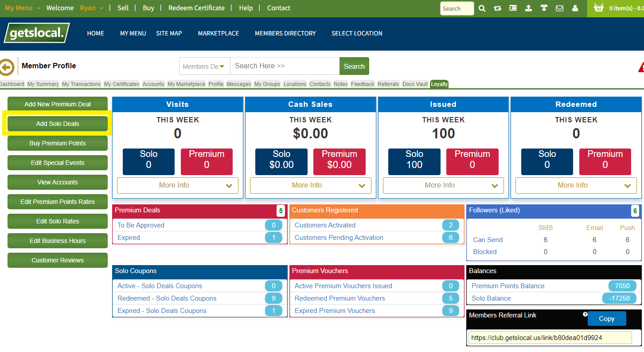The image size is (644, 352).
Task: Click the upload tray icon in top bar
Action: pyautogui.click(x=528, y=8)
